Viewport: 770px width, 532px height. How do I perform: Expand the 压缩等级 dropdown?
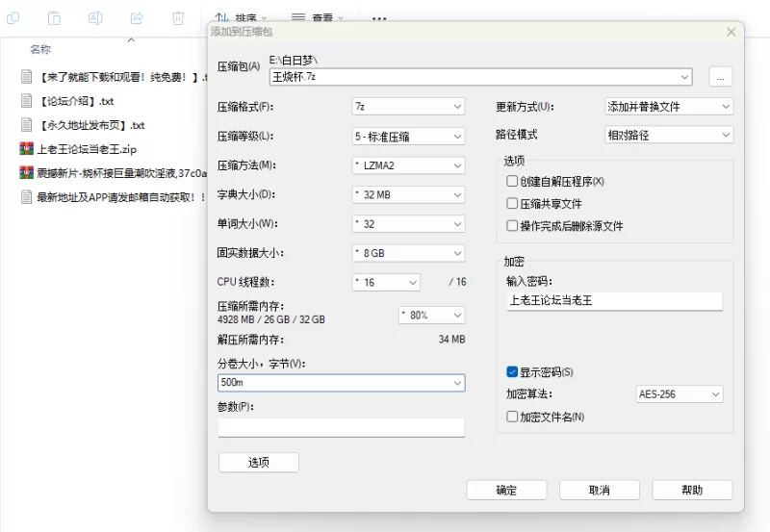[x=409, y=137]
